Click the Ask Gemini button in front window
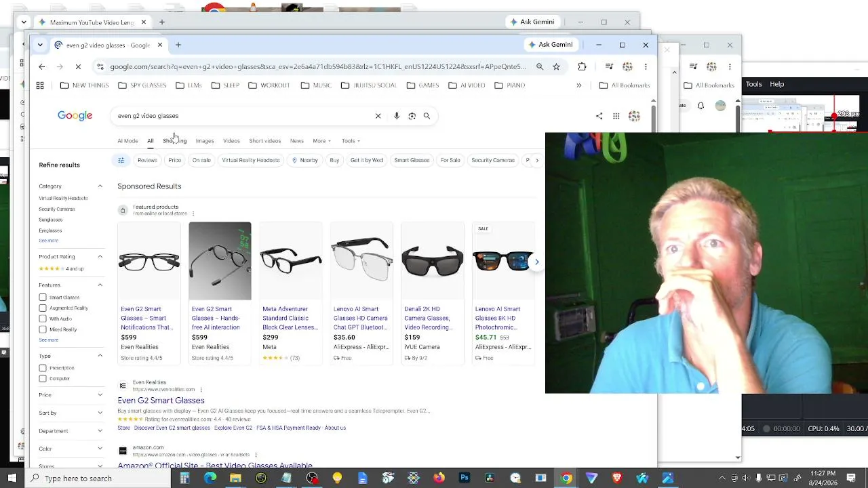This screenshot has width=868, height=488. click(x=550, y=45)
